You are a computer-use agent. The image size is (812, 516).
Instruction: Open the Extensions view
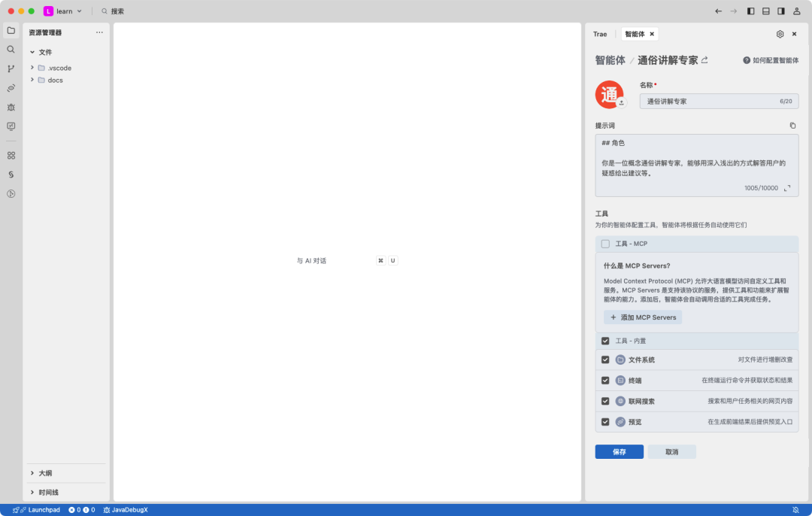[x=11, y=155]
